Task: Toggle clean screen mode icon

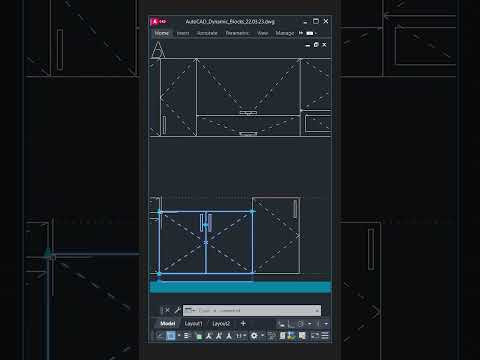Action: pyautogui.click(x=315, y=336)
